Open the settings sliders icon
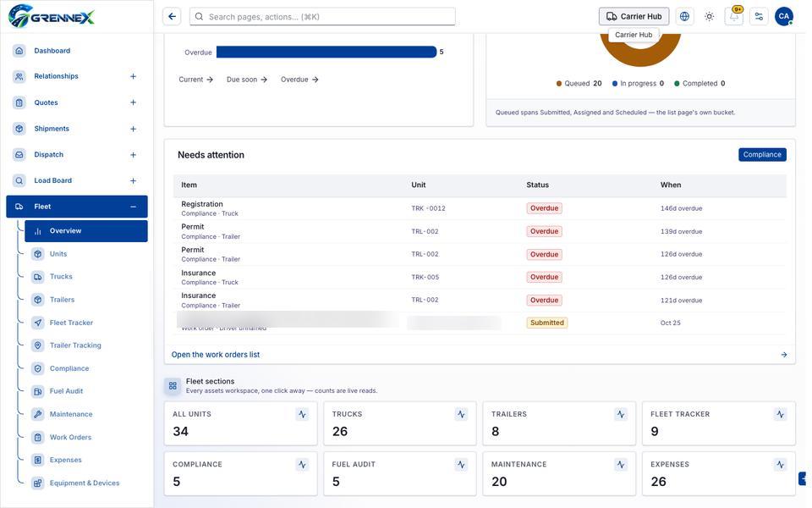Screen dimensions: 812x508 (760, 17)
